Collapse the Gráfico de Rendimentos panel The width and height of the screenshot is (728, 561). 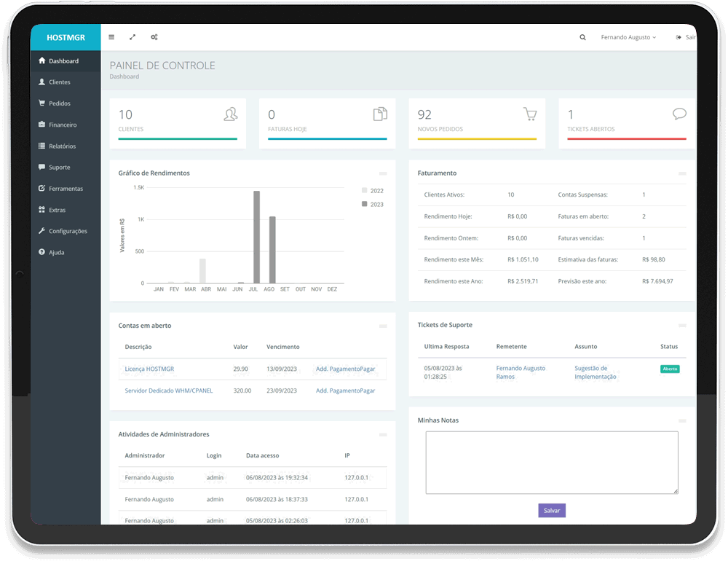click(383, 173)
